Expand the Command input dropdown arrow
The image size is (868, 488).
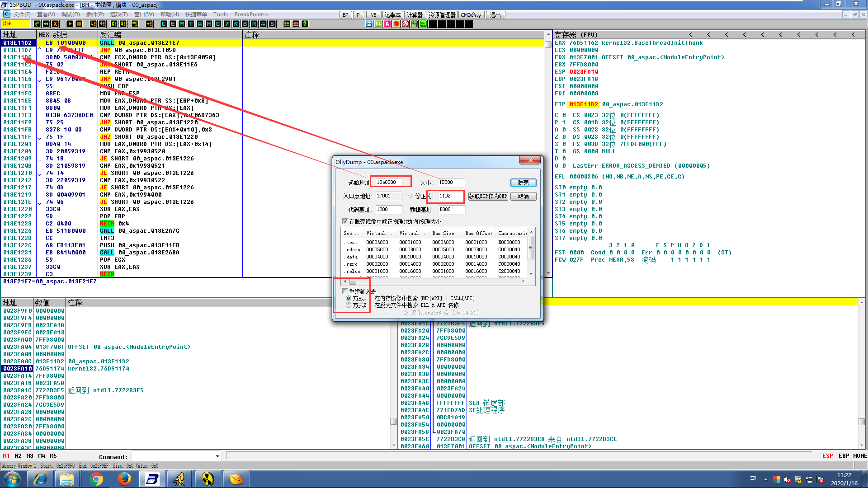[x=217, y=456]
